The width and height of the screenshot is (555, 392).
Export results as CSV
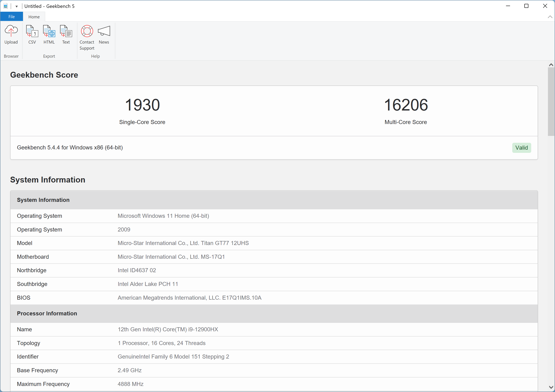(x=32, y=31)
